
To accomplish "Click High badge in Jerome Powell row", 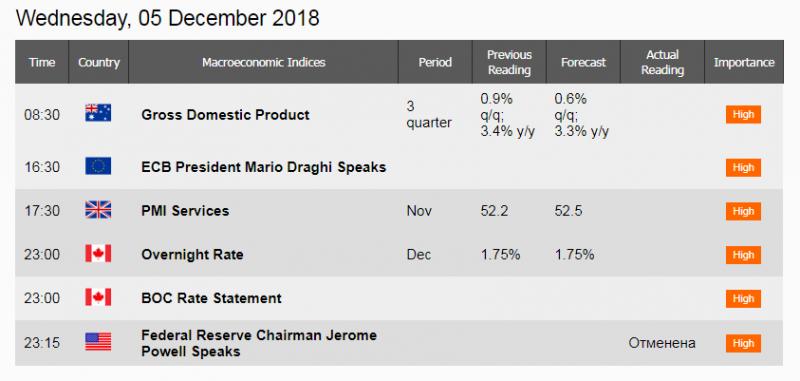I will [743, 343].
